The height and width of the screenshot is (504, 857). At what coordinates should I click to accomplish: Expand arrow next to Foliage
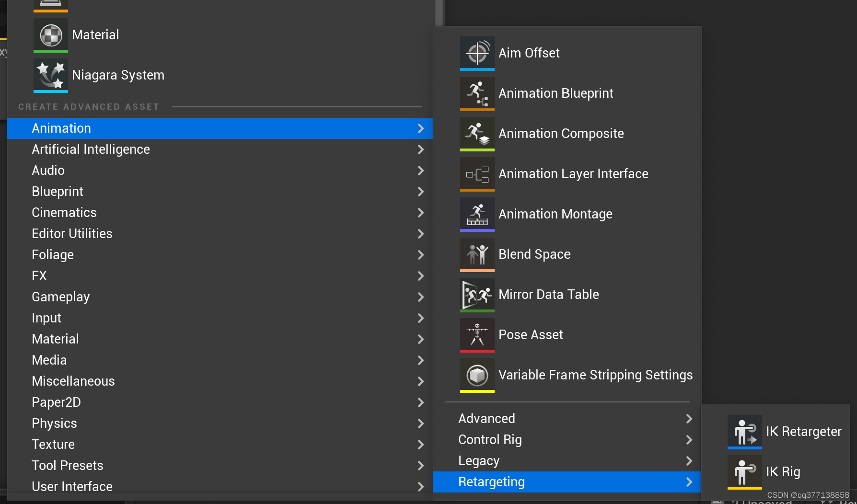coord(421,255)
